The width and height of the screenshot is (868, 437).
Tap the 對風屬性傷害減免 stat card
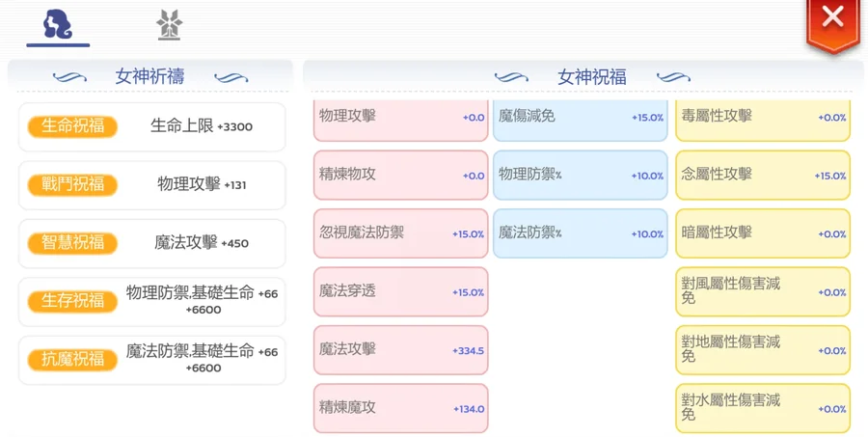[x=762, y=291]
